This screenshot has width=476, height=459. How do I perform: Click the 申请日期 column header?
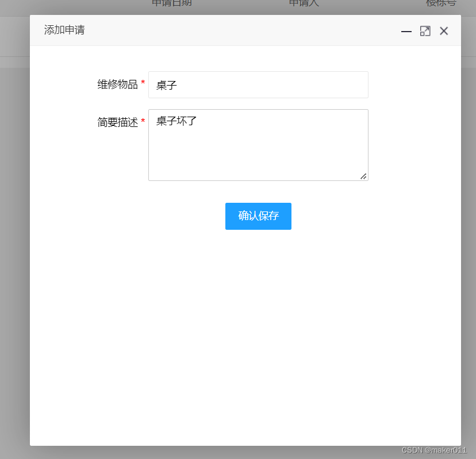[171, 3]
